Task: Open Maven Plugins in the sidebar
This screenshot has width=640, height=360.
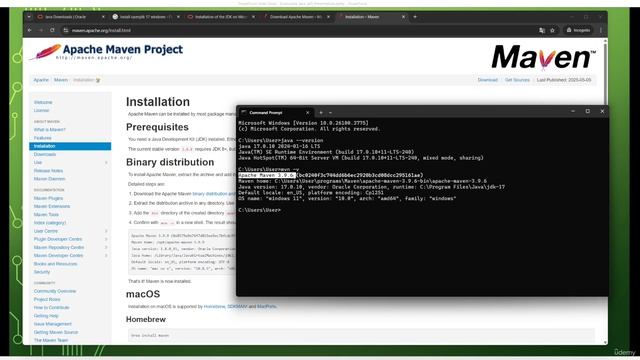Action: [48, 198]
